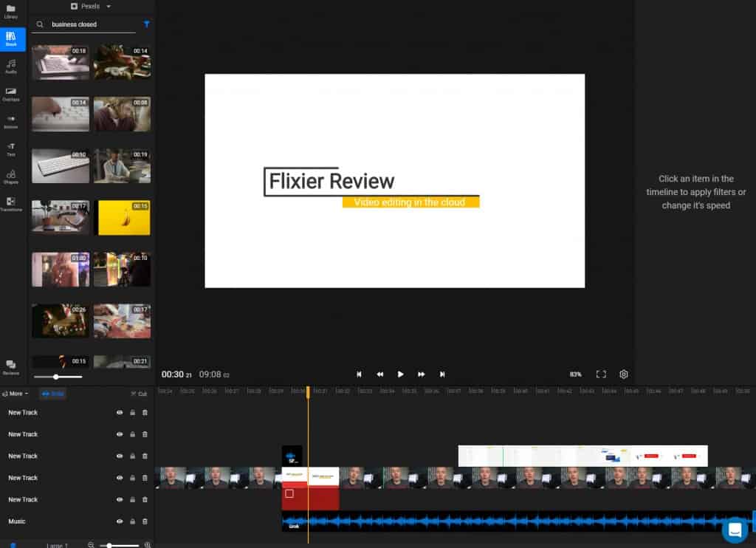The image size is (756, 548).
Task: Open the Shapes section in the sidebar
Action: [10, 177]
